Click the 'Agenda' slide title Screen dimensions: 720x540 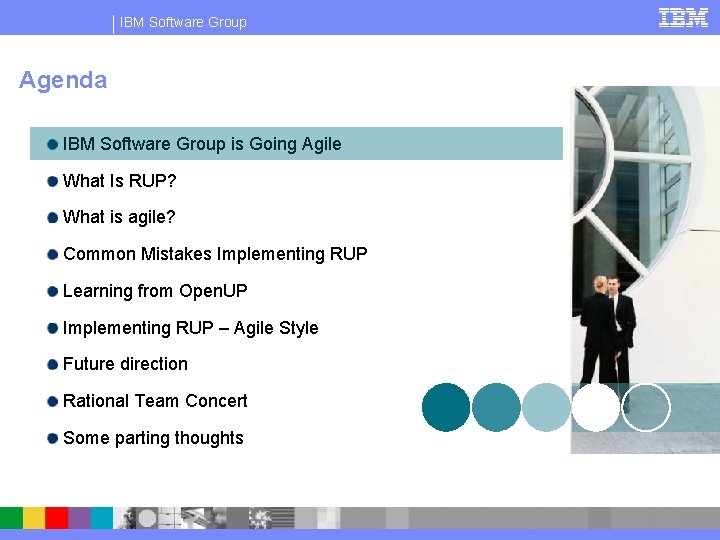pyautogui.click(x=63, y=80)
